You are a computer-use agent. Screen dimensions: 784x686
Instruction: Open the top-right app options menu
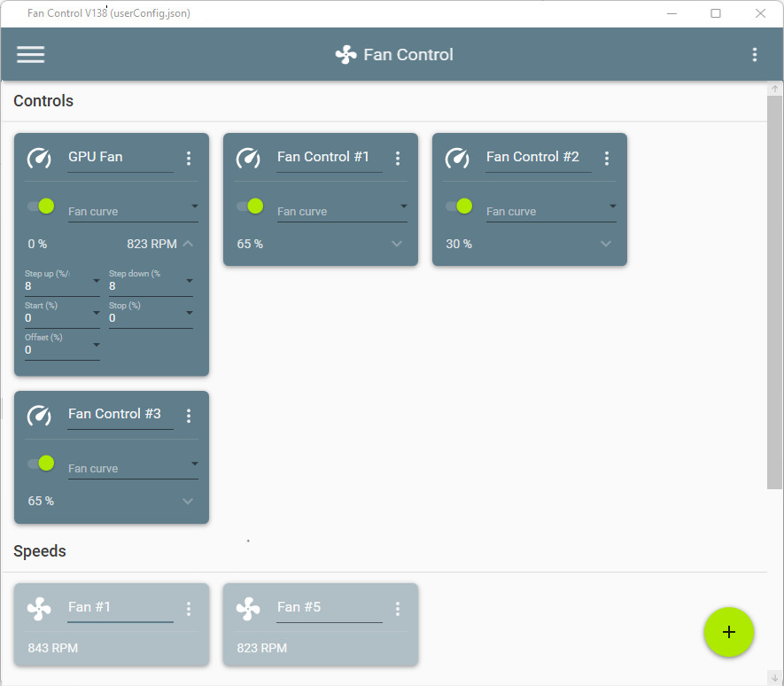pyautogui.click(x=755, y=55)
